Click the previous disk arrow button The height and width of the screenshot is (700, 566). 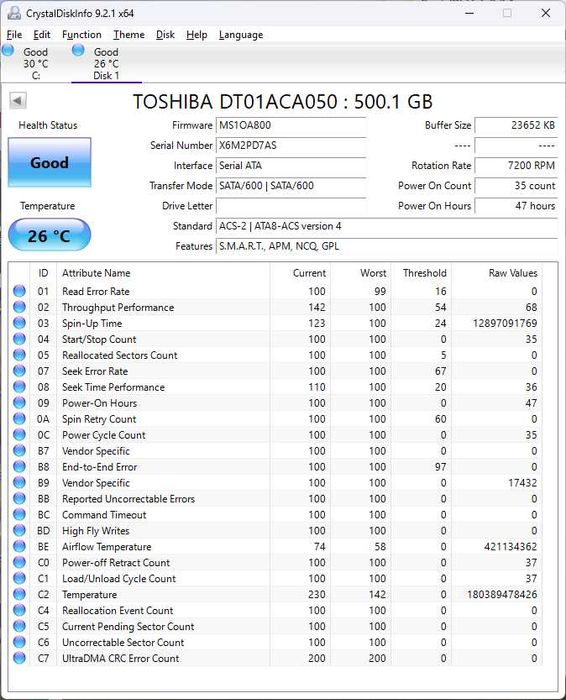[18, 100]
